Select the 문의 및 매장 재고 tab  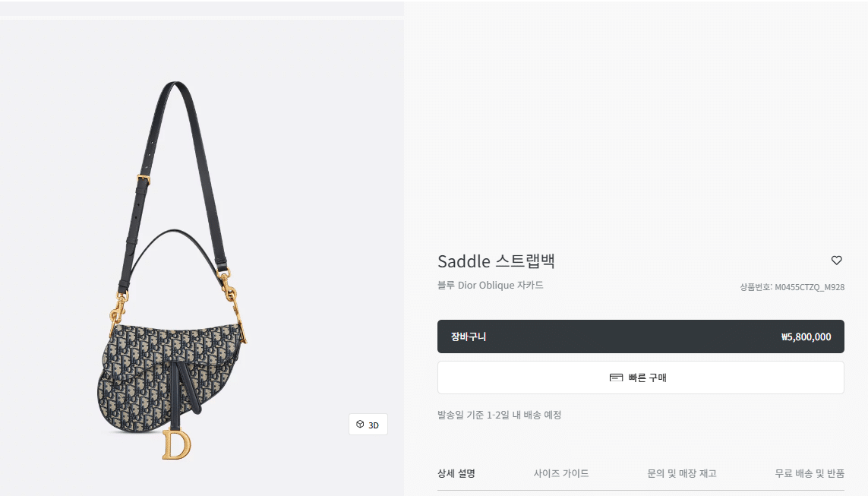tap(681, 473)
